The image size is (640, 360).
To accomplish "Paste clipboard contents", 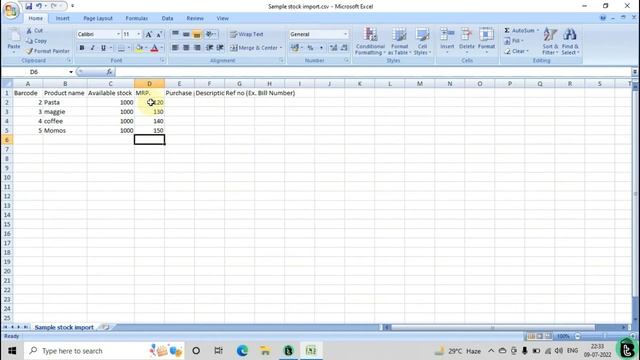I will pos(14,41).
